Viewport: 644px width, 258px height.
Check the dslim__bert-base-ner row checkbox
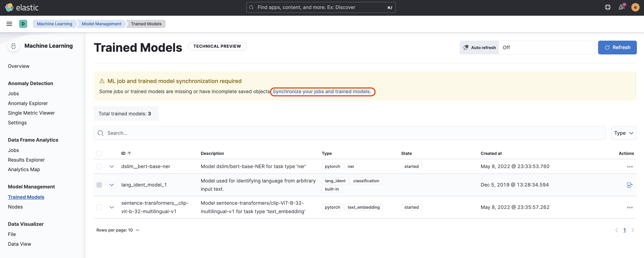(x=99, y=166)
